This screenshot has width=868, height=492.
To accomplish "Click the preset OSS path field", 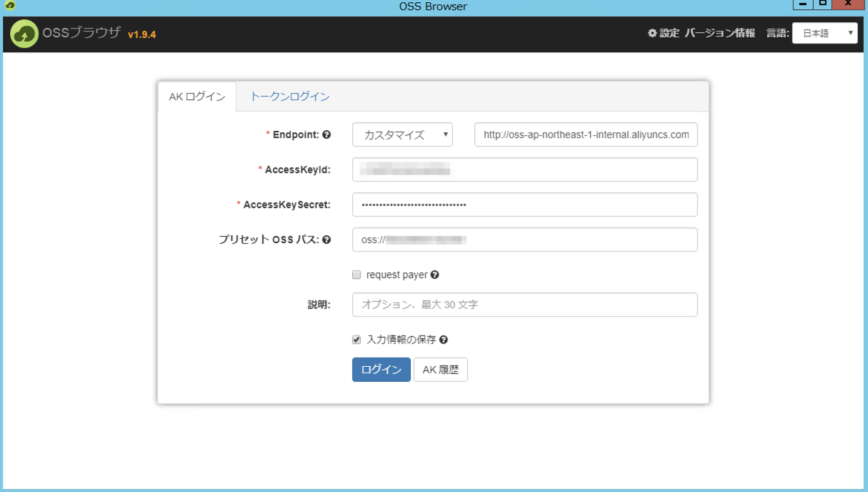I will [525, 240].
